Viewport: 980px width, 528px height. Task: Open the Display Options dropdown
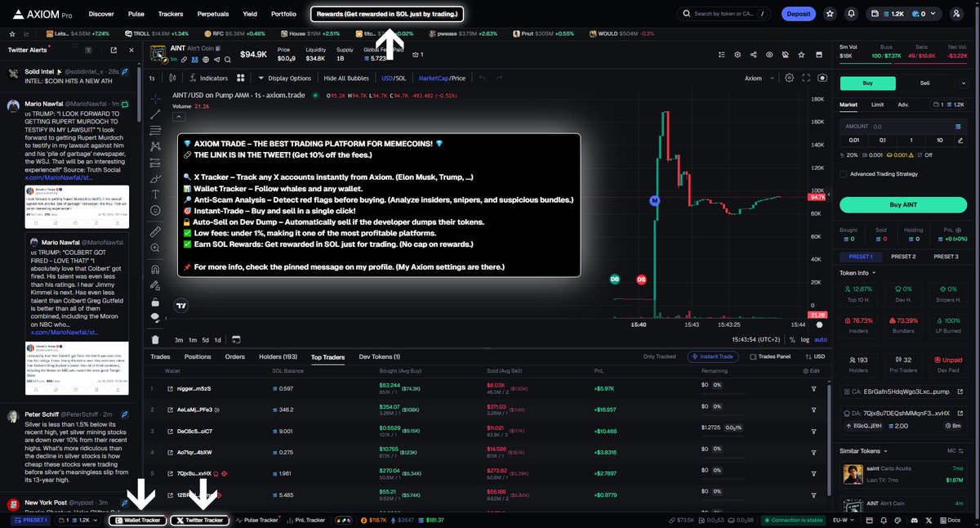[285, 78]
